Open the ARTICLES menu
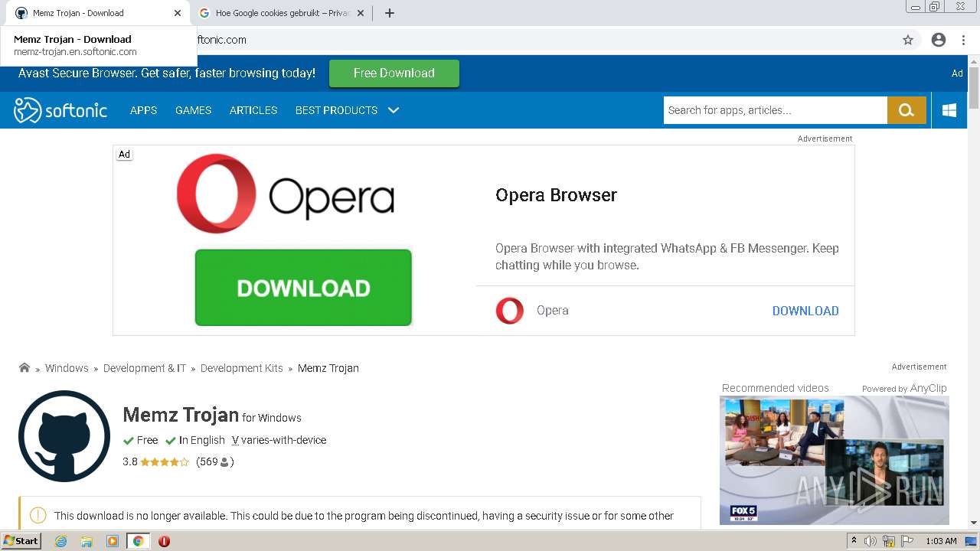980x551 pixels. pyautogui.click(x=253, y=110)
